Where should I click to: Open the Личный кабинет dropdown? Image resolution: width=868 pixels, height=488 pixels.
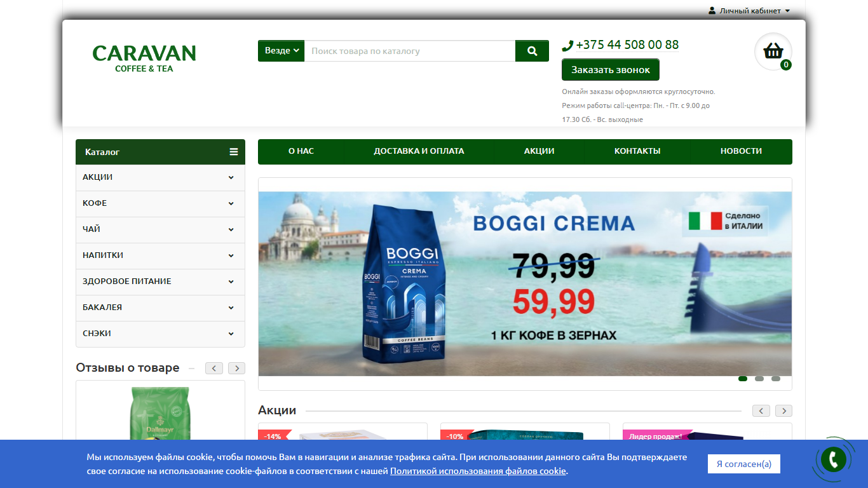pos(750,11)
